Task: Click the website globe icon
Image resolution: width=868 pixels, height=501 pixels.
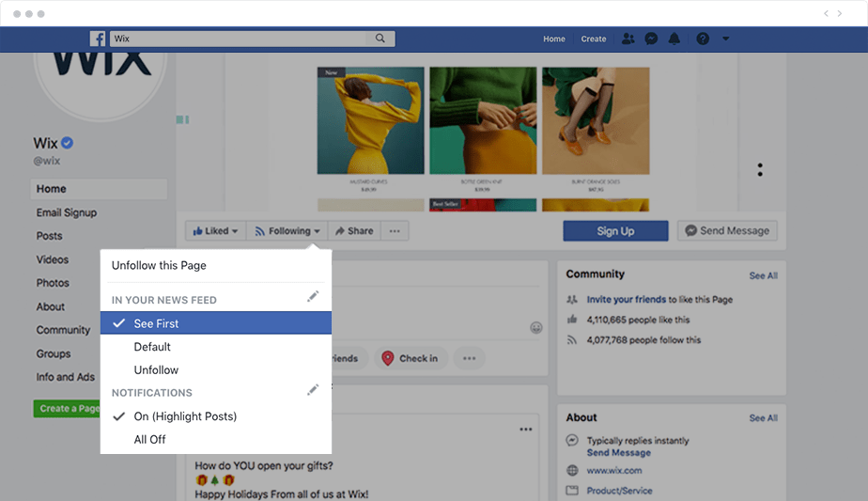Action: 572,471
